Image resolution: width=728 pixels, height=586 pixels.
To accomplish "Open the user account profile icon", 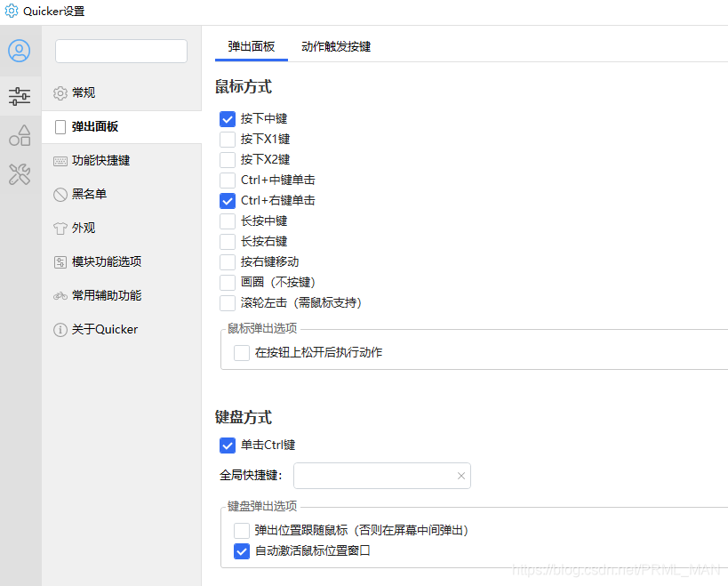I will pos(20,51).
